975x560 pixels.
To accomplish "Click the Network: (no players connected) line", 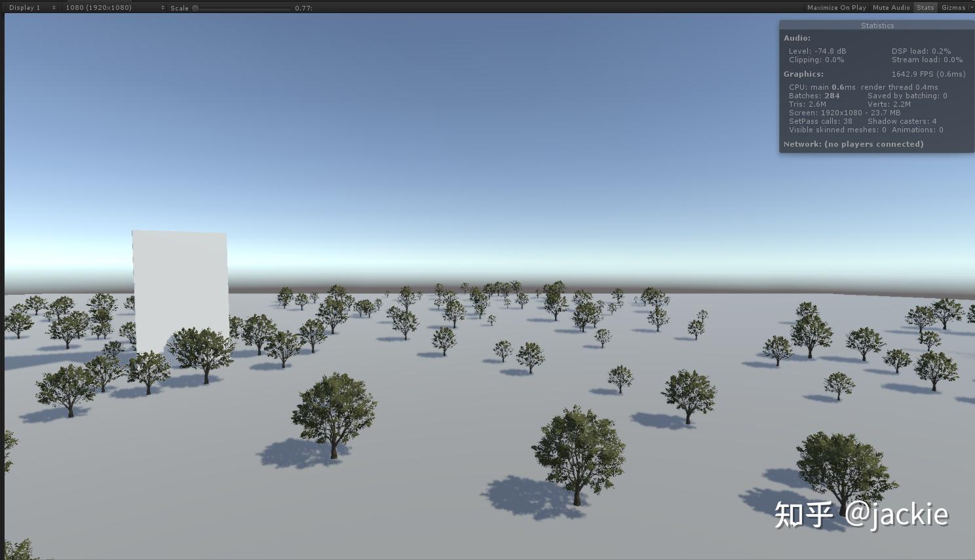I will click(x=854, y=143).
